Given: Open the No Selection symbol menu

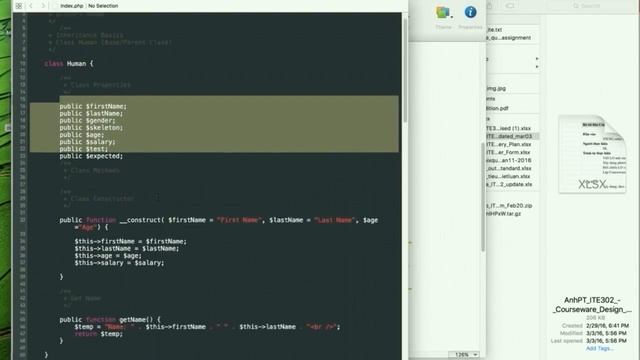Looking at the screenshot, I should click(103, 6).
